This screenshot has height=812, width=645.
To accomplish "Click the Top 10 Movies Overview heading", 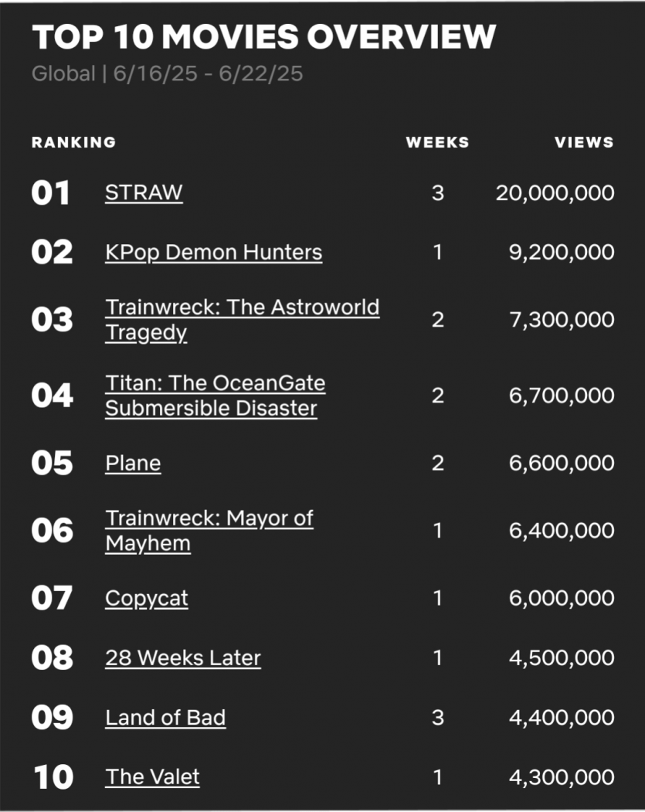I will point(263,37).
